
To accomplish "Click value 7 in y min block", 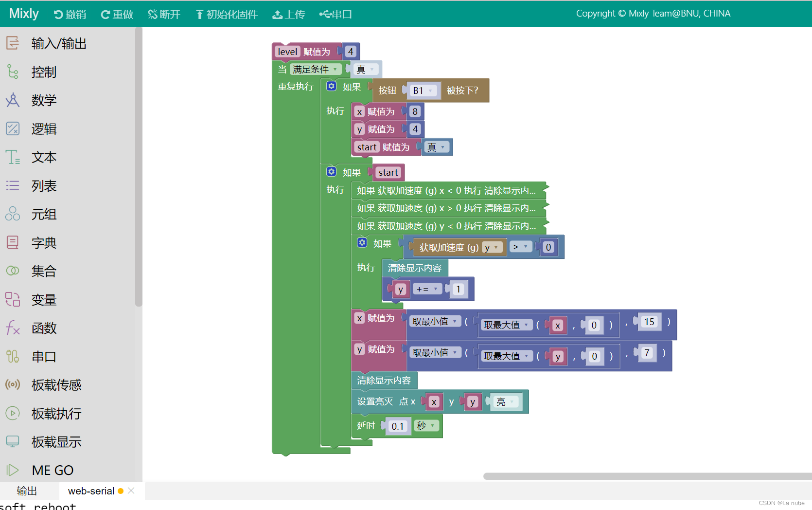I will coord(647,353).
